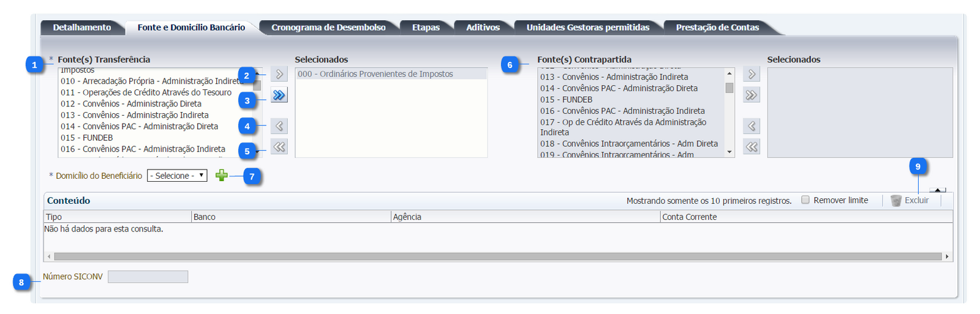Click remove-one arrow for Fonte(s) Transferência
Screen dimensions: 980x314
[279, 126]
